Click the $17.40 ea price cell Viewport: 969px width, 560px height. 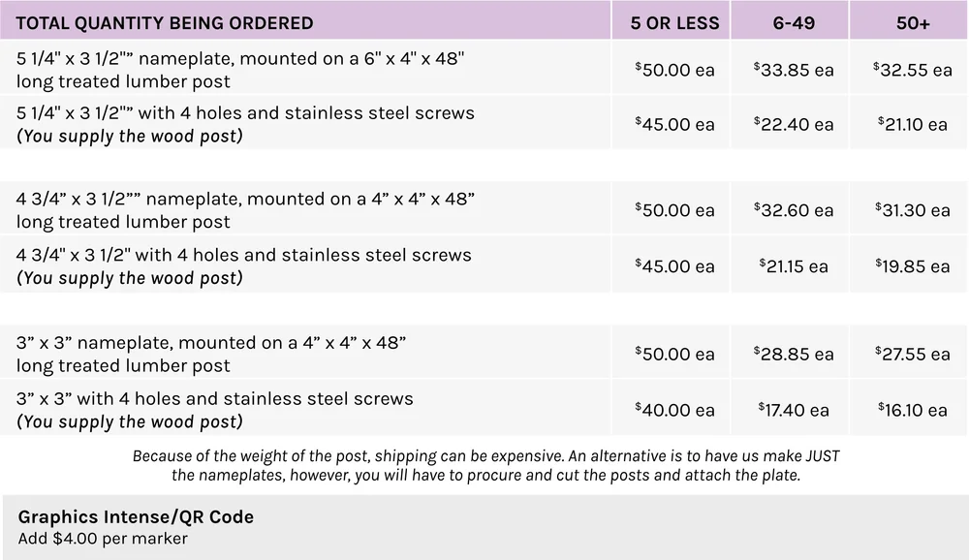(x=794, y=410)
